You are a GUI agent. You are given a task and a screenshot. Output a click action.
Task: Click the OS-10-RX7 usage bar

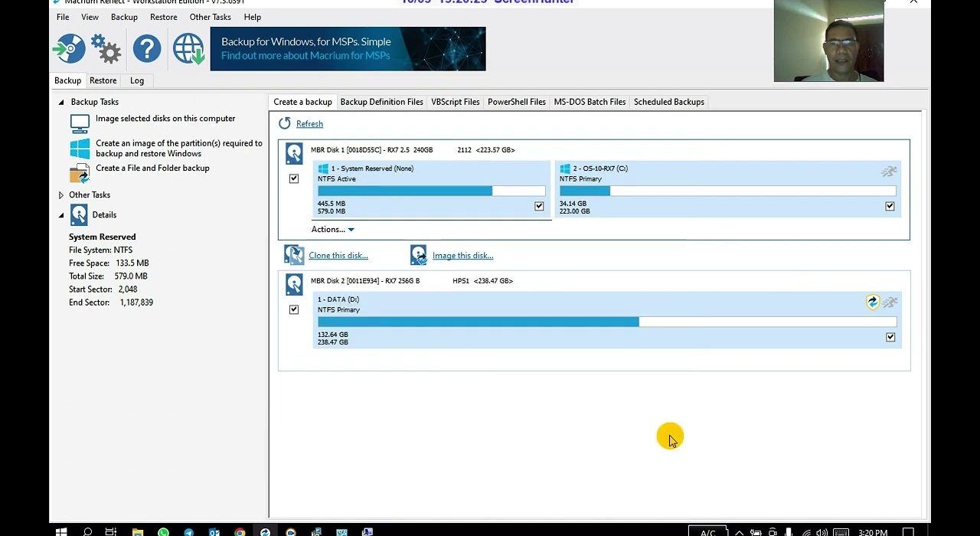[x=727, y=191]
